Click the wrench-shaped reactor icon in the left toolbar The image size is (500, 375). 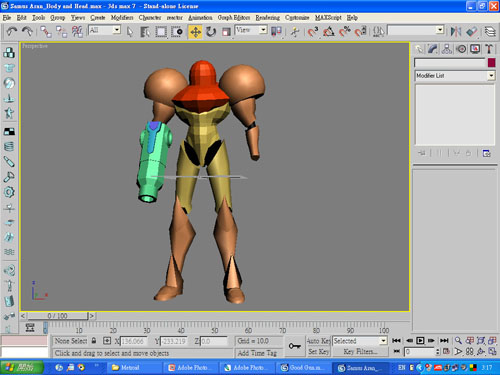[x=9, y=177]
